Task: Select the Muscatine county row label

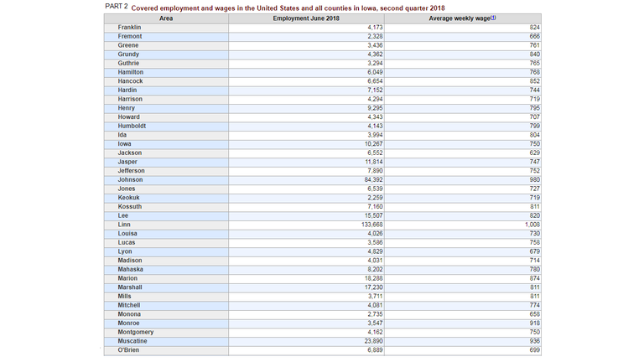Action: 132,341
